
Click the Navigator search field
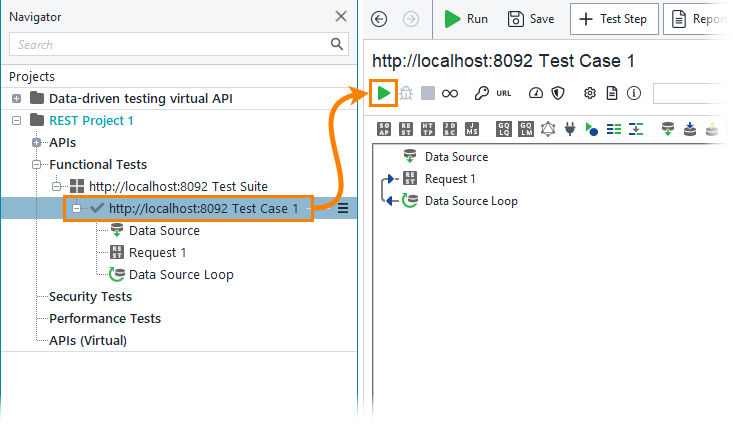pyautogui.click(x=179, y=44)
